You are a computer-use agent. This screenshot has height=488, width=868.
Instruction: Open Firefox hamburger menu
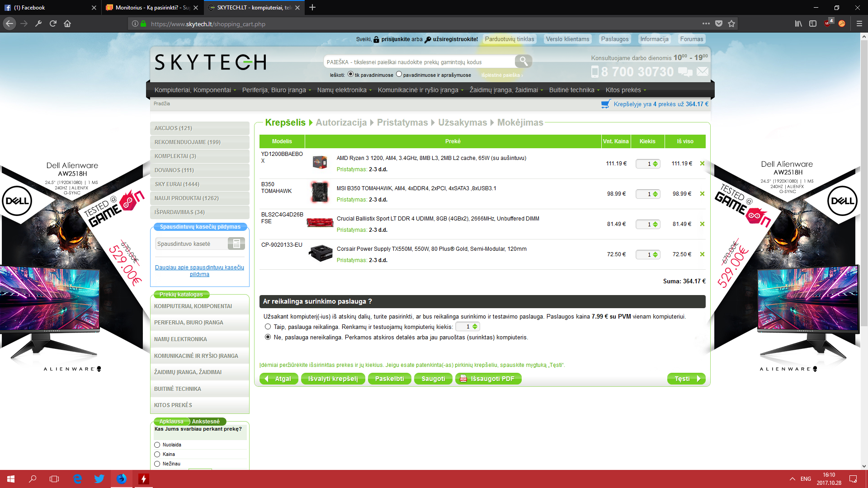(859, 23)
